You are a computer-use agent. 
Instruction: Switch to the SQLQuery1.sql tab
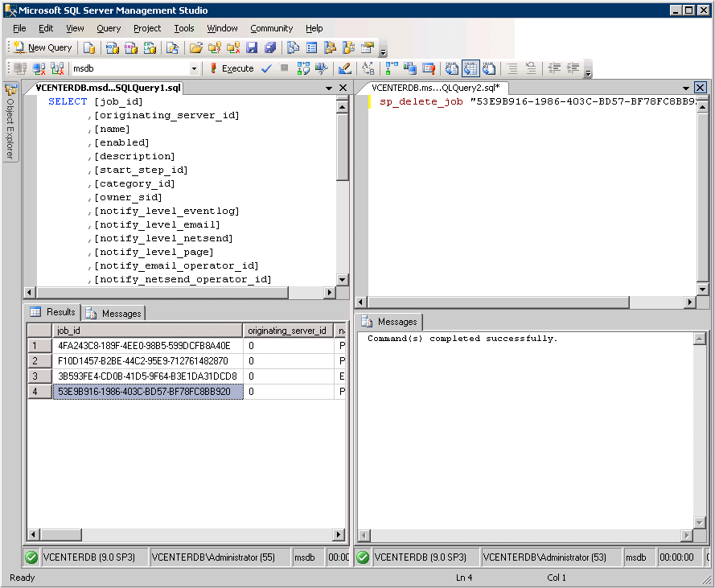(x=108, y=88)
